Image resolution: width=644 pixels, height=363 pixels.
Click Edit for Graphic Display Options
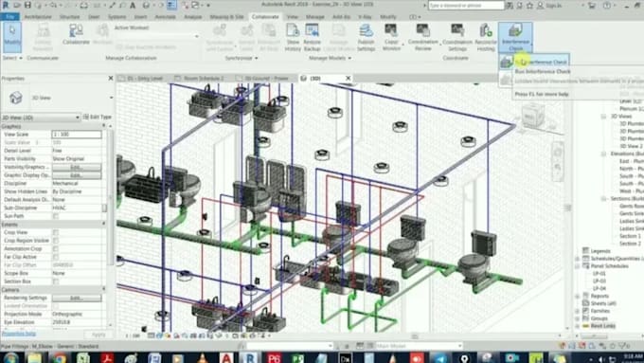pos(77,175)
